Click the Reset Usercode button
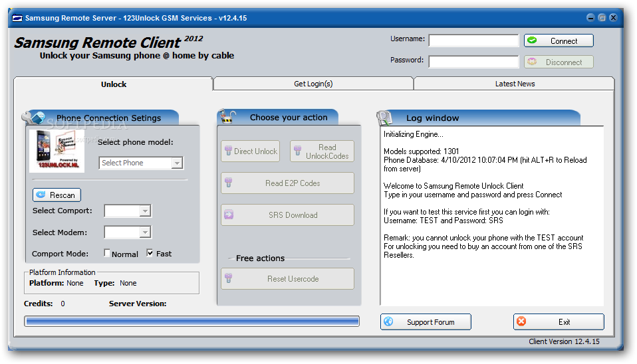637x364 pixels. [287, 278]
